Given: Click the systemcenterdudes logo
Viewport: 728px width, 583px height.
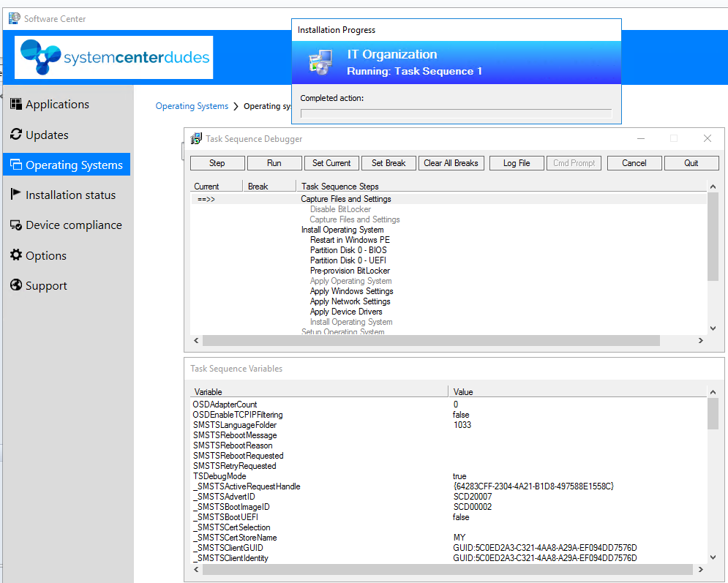Looking at the screenshot, I should coord(113,57).
